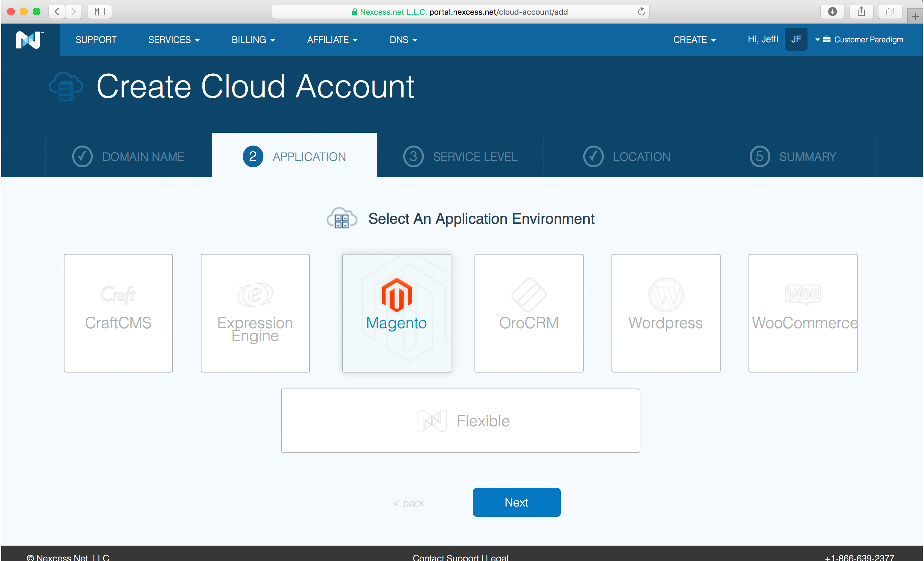Click the green lock icon in address bar
The height and width of the screenshot is (561, 924).
point(355,12)
